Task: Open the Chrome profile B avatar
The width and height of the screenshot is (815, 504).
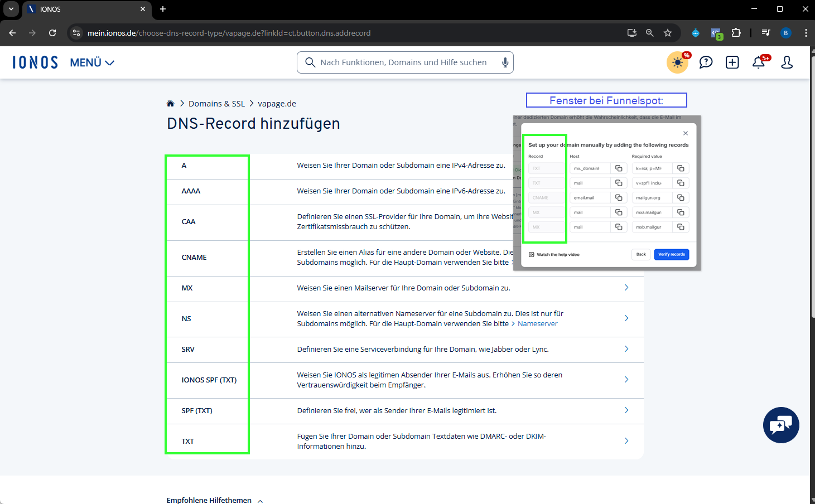Action: tap(786, 33)
